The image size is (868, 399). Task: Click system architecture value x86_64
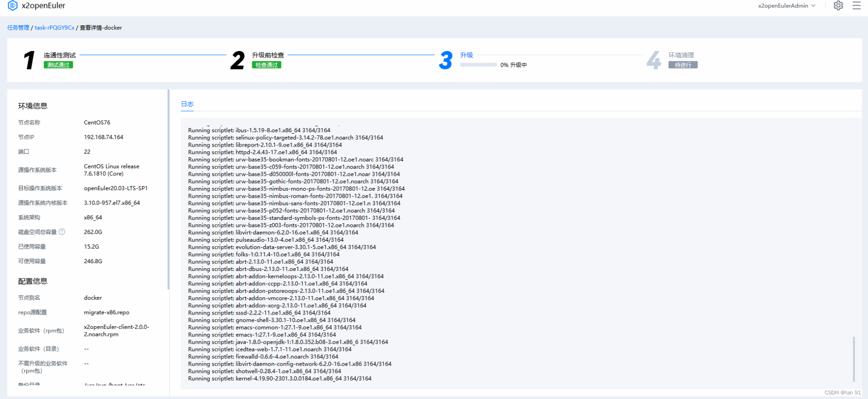[93, 218]
